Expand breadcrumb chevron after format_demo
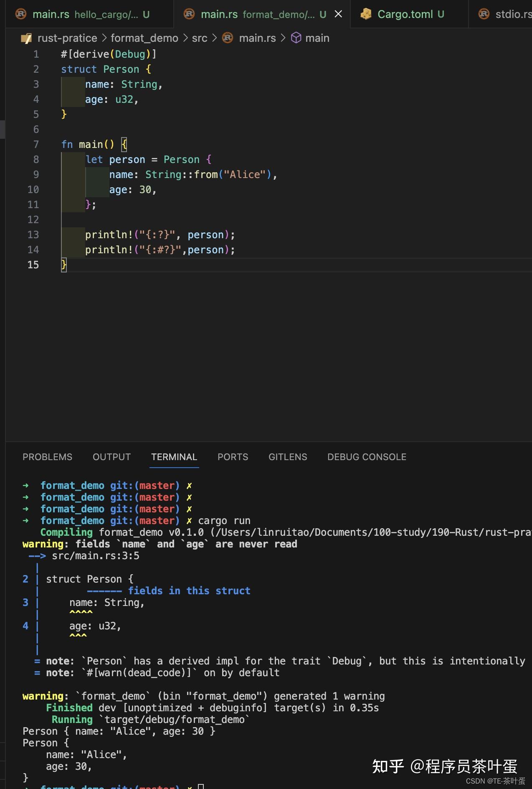The height and width of the screenshot is (789, 532). (x=185, y=38)
